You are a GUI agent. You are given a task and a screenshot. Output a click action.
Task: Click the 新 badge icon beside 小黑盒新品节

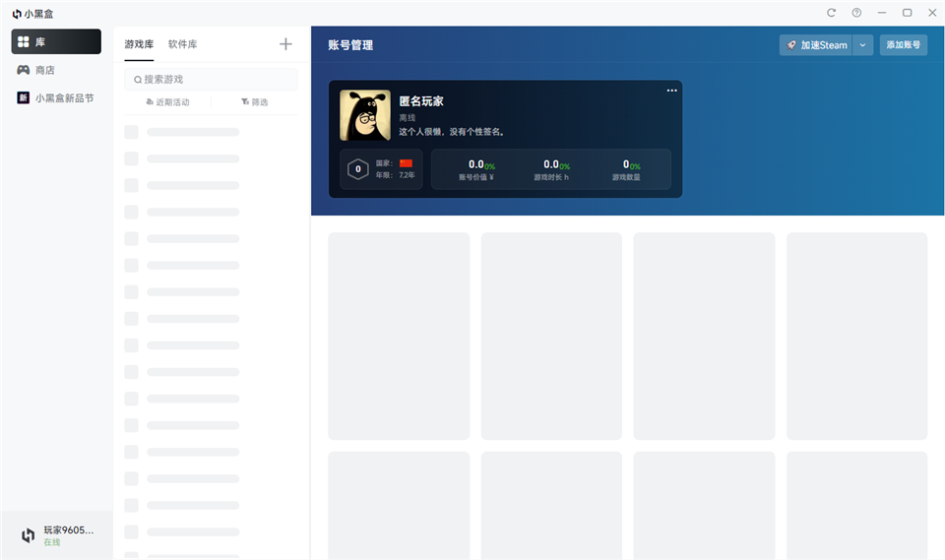click(x=23, y=97)
